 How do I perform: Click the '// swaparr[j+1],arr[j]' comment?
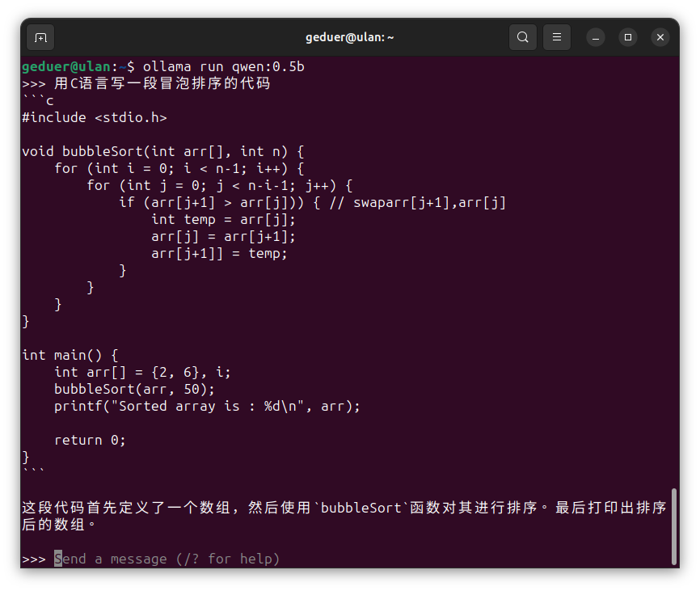tap(418, 203)
